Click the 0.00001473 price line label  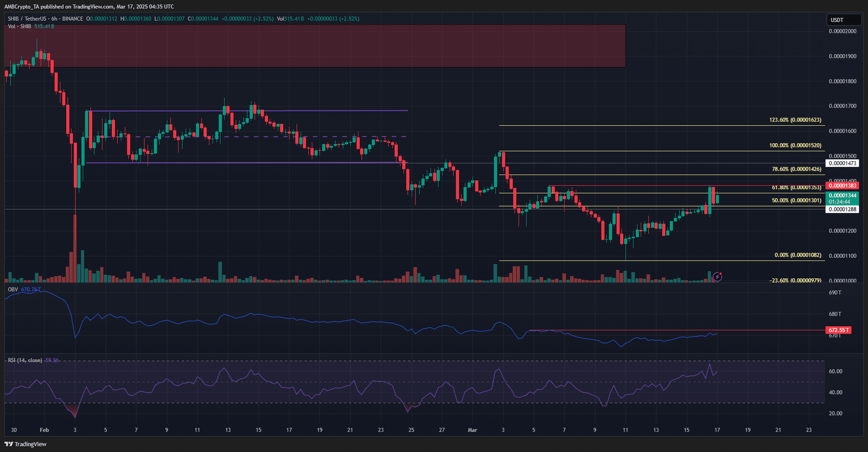click(x=842, y=163)
